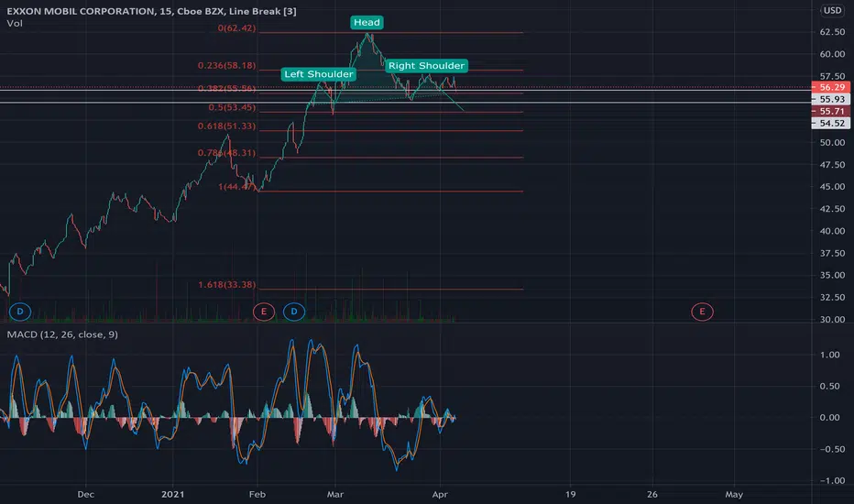The width and height of the screenshot is (854, 504).
Task: Click the red earnings E marker near Feb
Action: 264,312
